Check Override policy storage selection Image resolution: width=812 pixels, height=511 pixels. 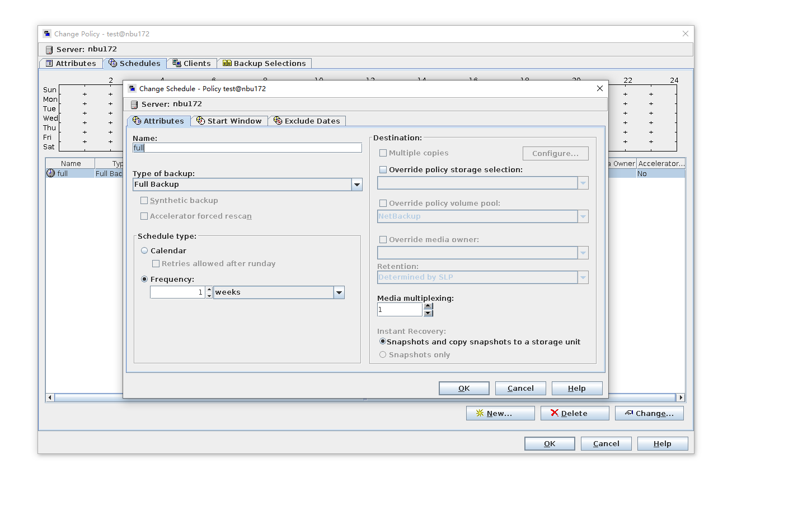point(383,169)
